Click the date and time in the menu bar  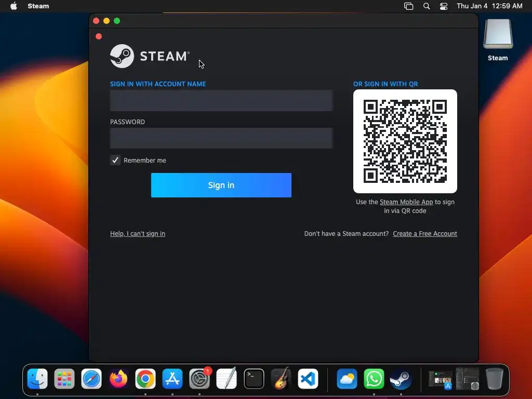click(489, 6)
